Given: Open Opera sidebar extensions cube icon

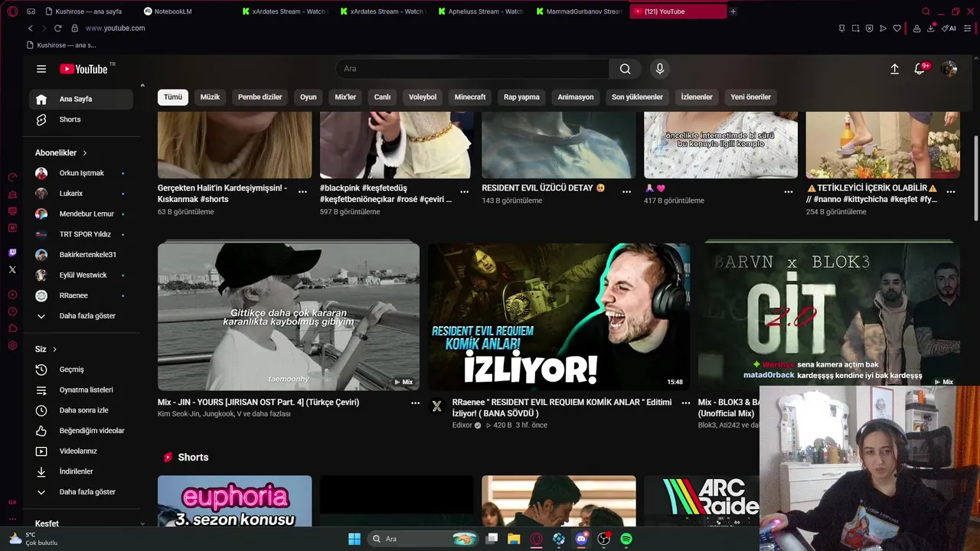Looking at the screenshot, I should [x=12, y=328].
